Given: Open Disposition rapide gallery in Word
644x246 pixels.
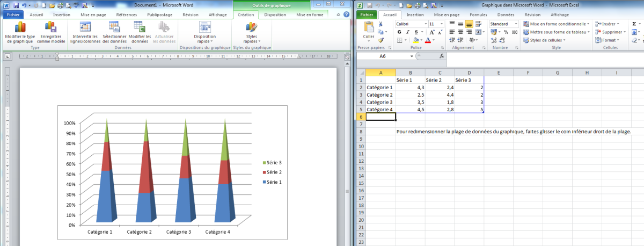Looking at the screenshot, I should (204, 33).
